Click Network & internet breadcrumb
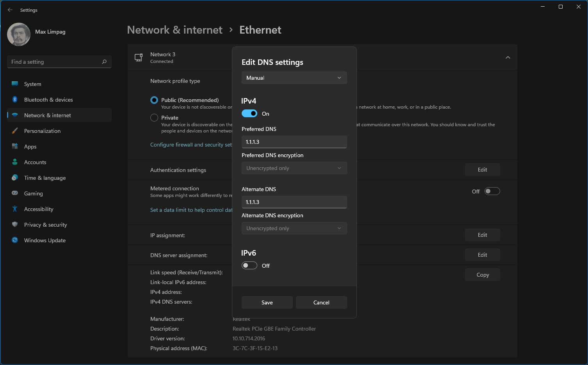This screenshot has height=365, width=588. [x=175, y=30]
